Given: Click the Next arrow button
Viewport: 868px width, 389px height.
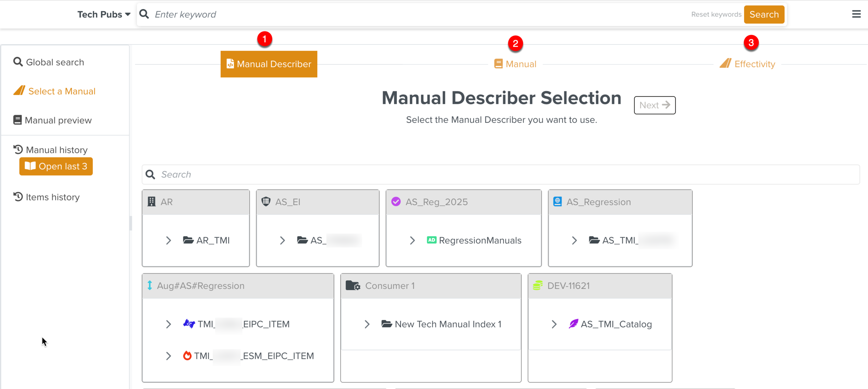Looking at the screenshot, I should click(x=654, y=105).
